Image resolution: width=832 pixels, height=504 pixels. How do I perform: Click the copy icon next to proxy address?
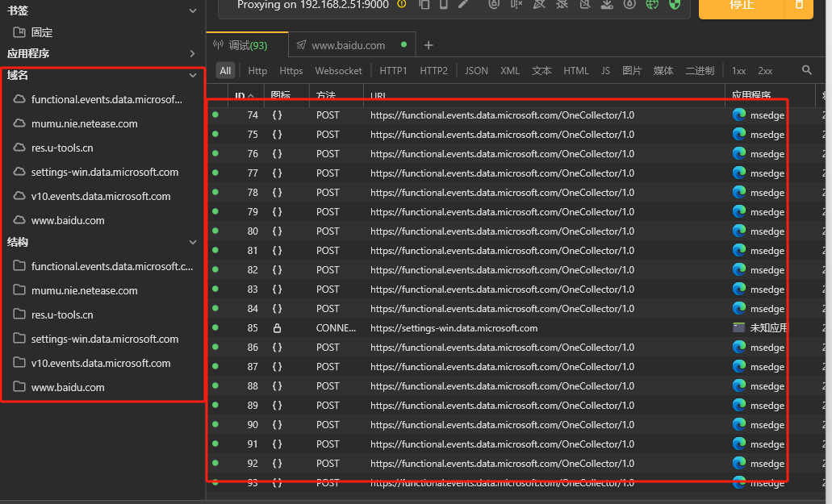tap(424, 4)
